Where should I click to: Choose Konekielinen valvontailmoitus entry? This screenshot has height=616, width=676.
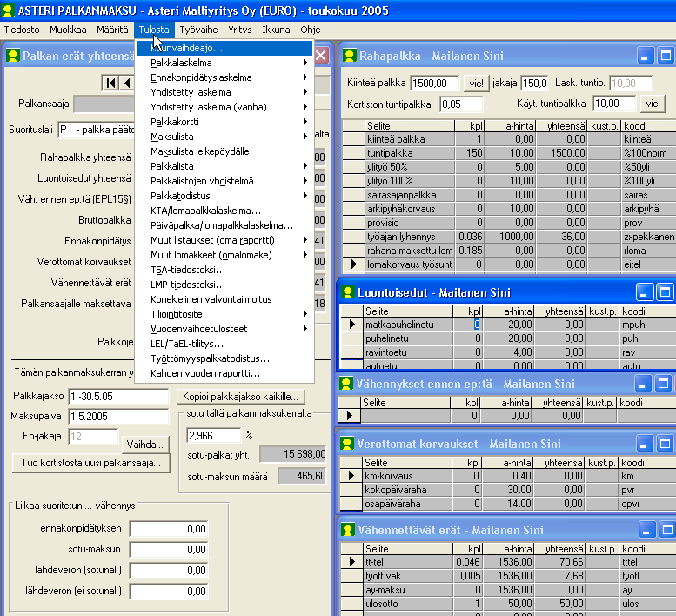click(224, 299)
